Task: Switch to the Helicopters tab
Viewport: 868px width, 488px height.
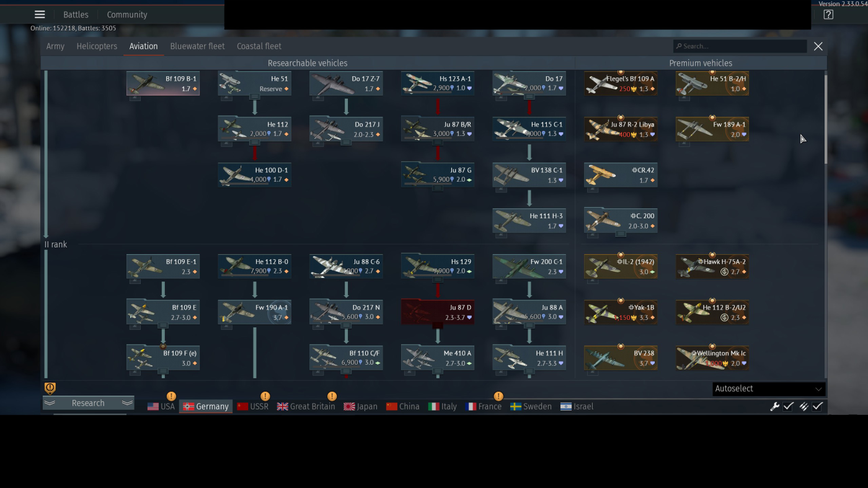Action: click(97, 46)
